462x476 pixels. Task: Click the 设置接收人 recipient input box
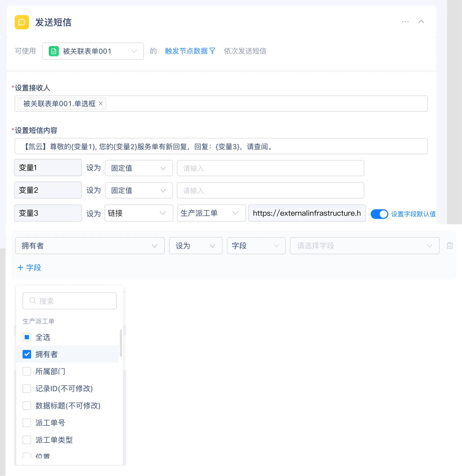(x=221, y=104)
